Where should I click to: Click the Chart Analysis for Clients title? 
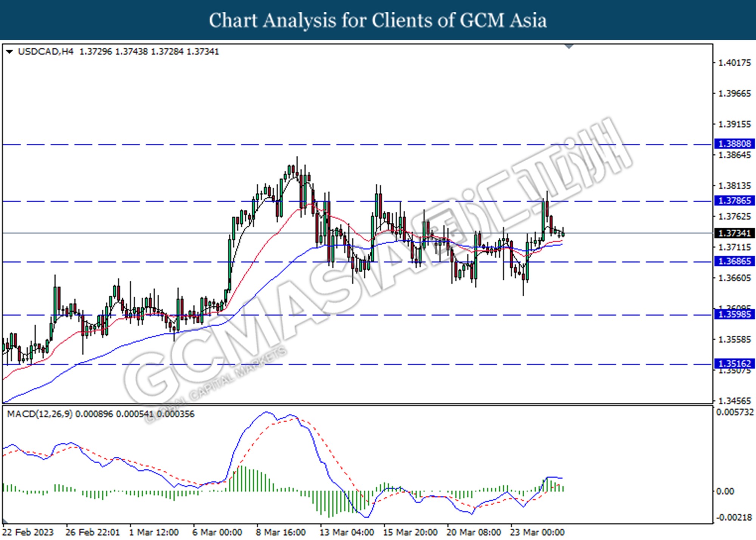(x=378, y=20)
